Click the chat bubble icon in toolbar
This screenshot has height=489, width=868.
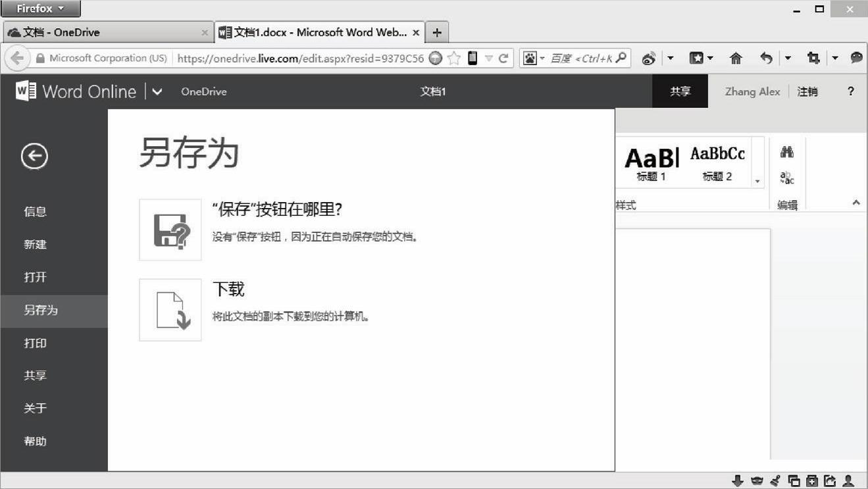click(856, 58)
